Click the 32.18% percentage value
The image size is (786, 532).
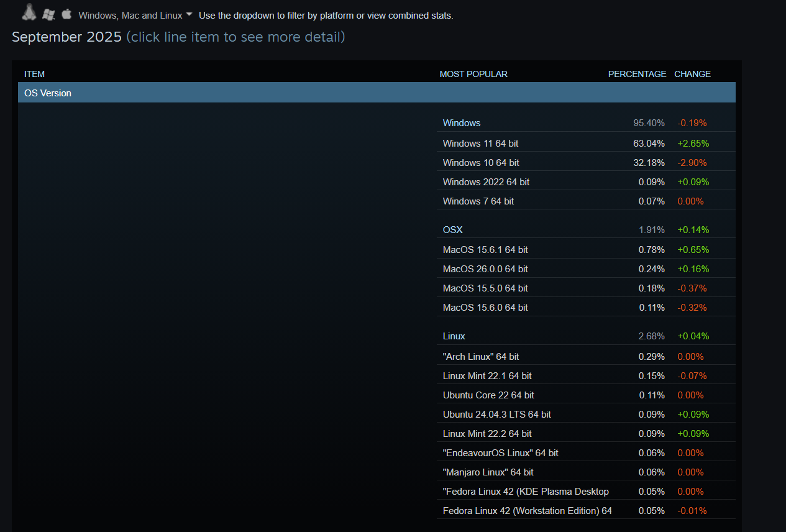click(x=649, y=162)
